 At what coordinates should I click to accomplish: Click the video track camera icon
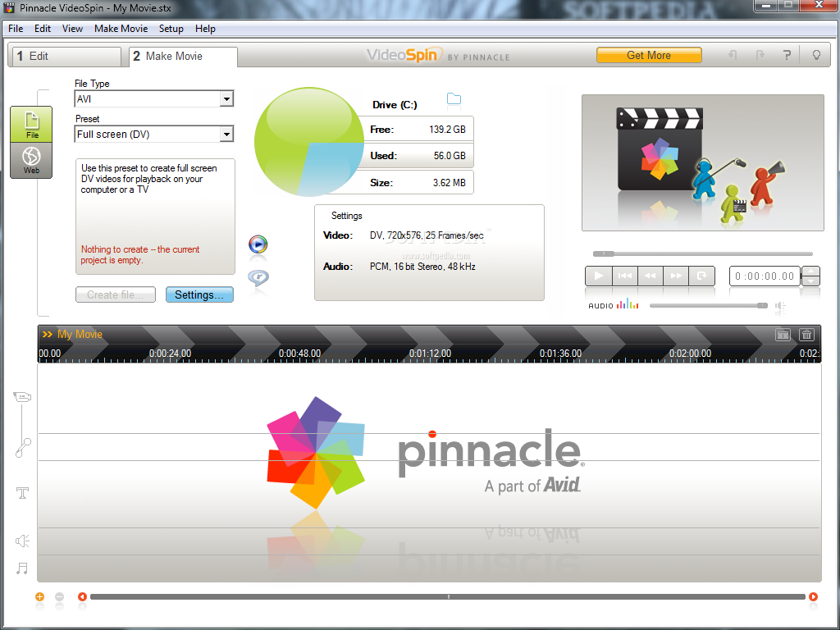(x=22, y=397)
